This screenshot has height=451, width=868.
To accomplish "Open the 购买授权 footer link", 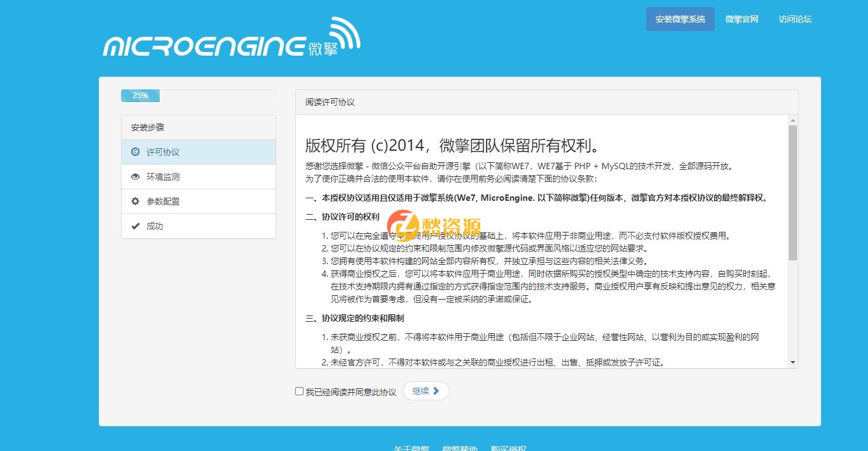I will coord(507,448).
